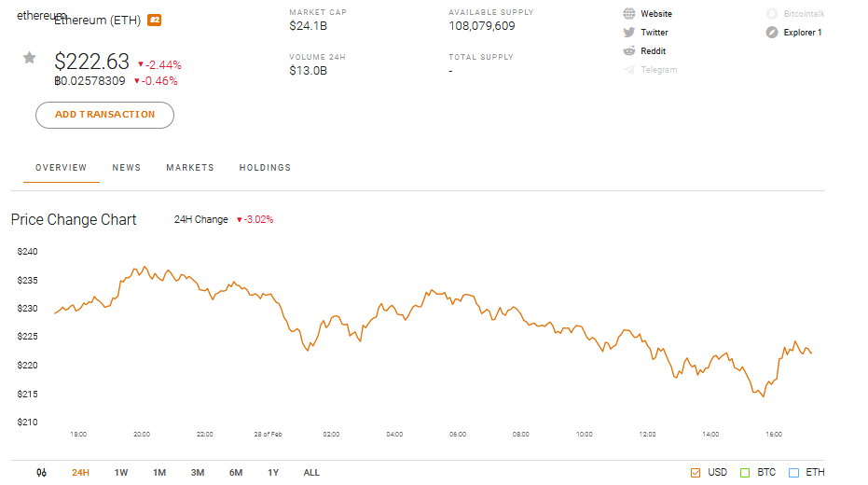This screenshot has height=485, width=868.
Task: Enable the ETH chart checkbox
Action: (794, 473)
